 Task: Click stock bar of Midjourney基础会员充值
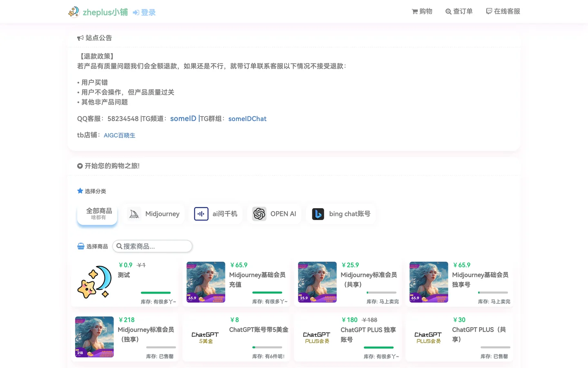click(267, 293)
